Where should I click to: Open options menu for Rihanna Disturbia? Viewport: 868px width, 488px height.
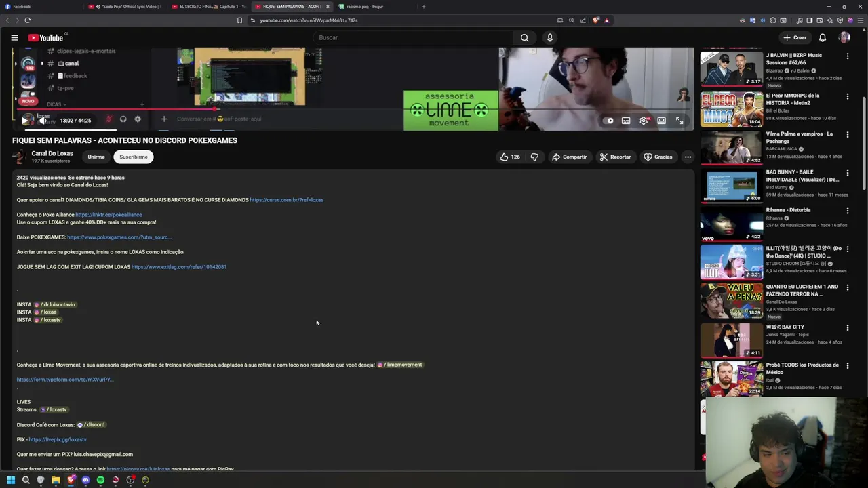click(x=847, y=211)
